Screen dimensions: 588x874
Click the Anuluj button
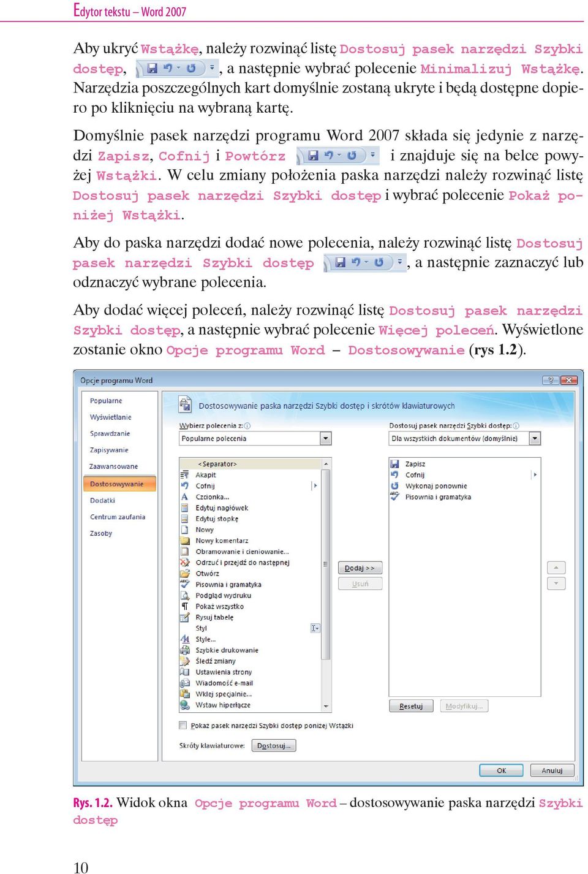[x=552, y=770]
